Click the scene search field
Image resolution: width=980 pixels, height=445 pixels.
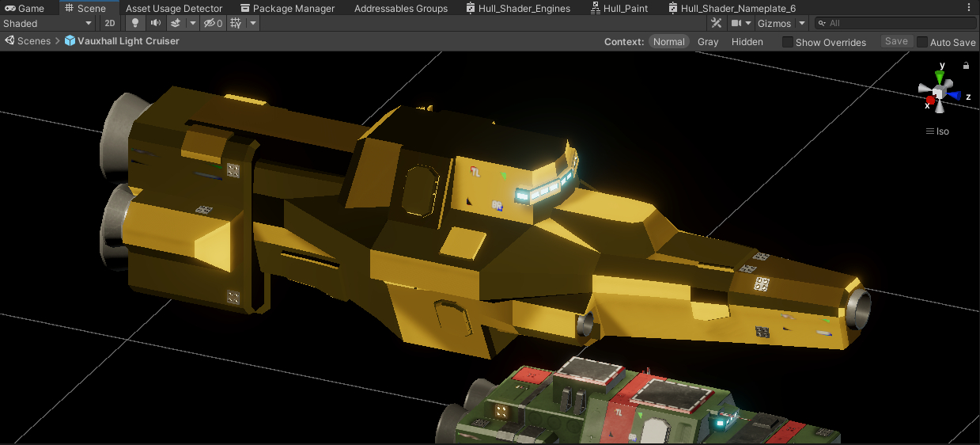point(898,24)
